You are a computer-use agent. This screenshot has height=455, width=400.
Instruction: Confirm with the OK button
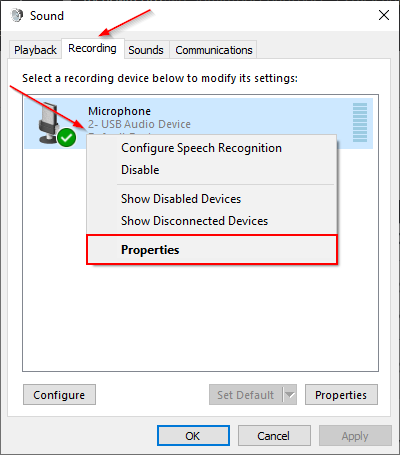(x=193, y=436)
